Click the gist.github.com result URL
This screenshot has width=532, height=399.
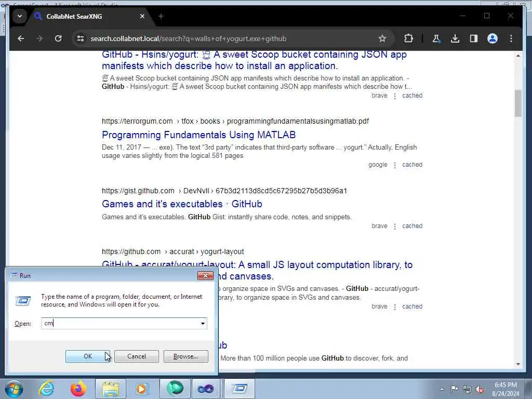[x=224, y=191]
